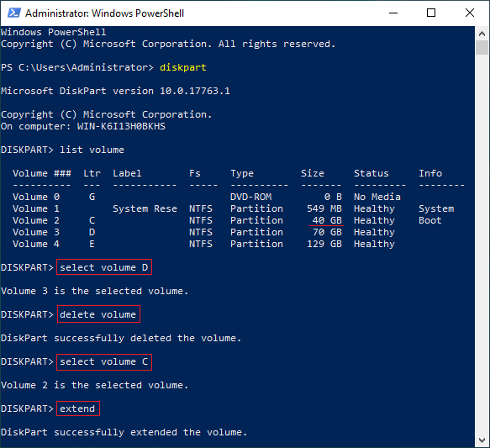This screenshot has height=448, width=490.
Task: Click the 'diskpart' command text
Action: pos(183,67)
